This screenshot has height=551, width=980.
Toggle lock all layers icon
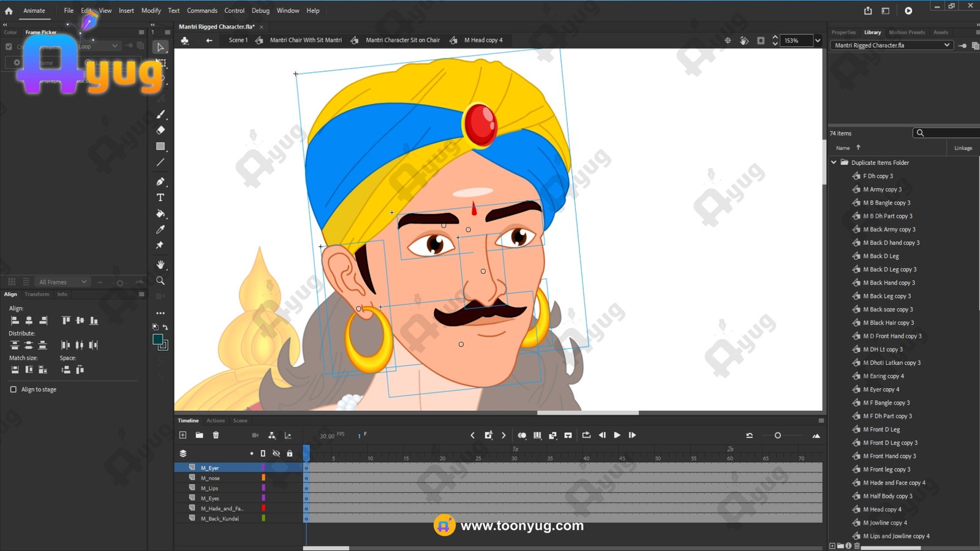point(290,454)
